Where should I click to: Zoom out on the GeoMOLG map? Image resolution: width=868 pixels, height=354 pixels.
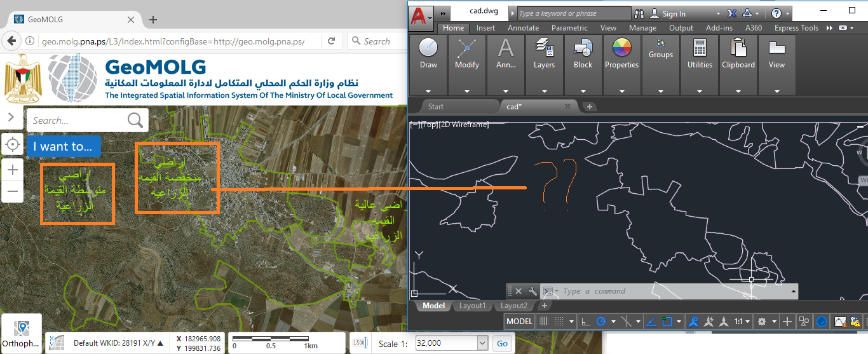pyautogui.click(x=12, y=191)
